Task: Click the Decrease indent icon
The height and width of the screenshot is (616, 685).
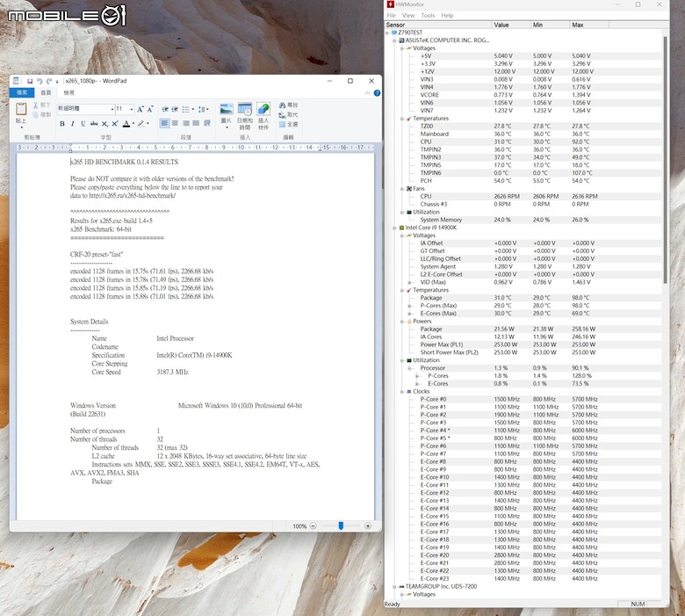Action: pos(165,109)
